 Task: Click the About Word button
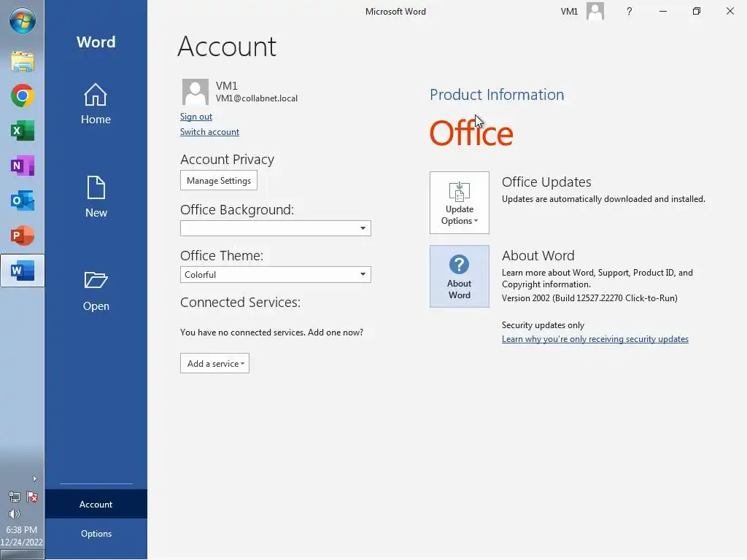[x=460, y=276]
